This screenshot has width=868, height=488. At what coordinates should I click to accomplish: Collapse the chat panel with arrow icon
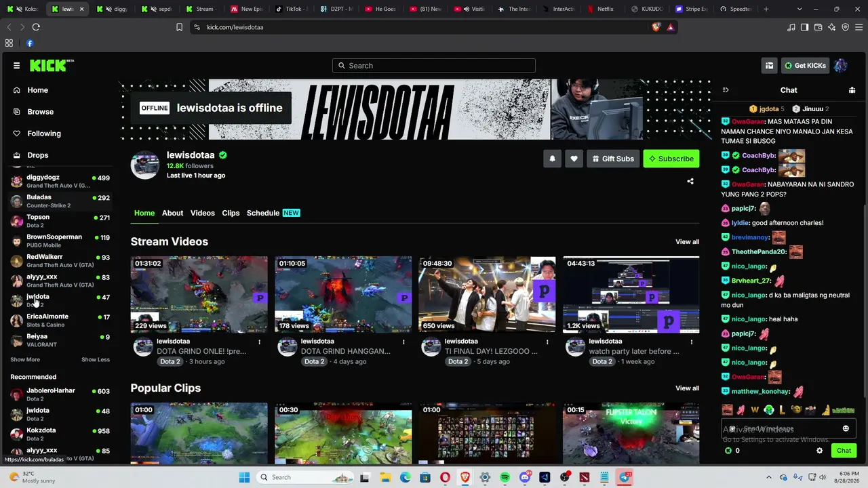[x=725, y=90]
